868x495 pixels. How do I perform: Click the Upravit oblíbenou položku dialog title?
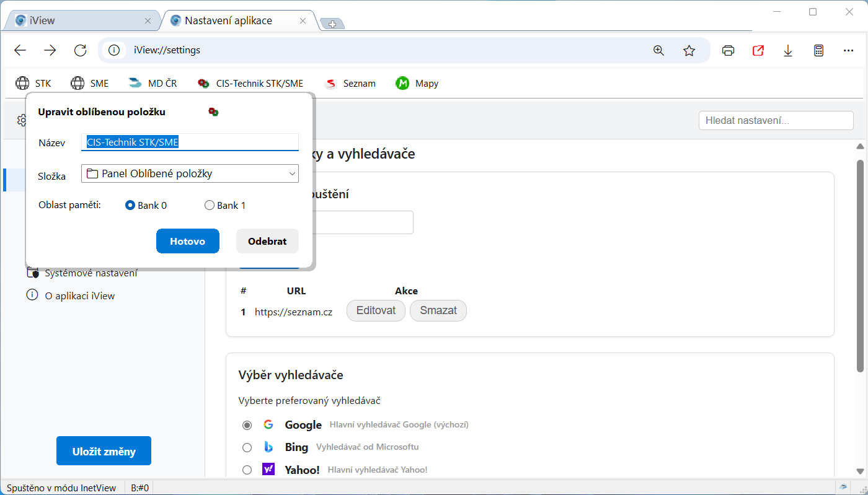point(102,112)
